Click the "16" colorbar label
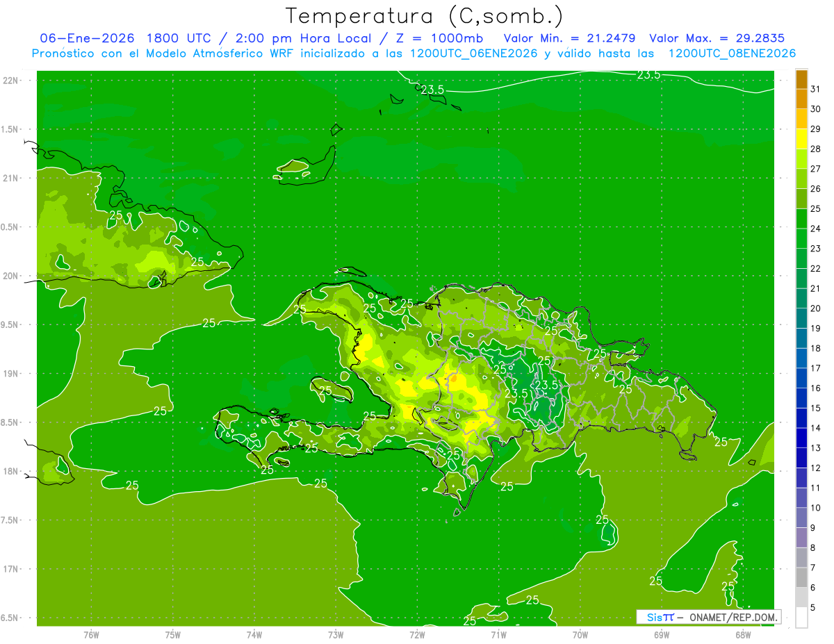Screen dimensions: 834x644 pos(815,388)
